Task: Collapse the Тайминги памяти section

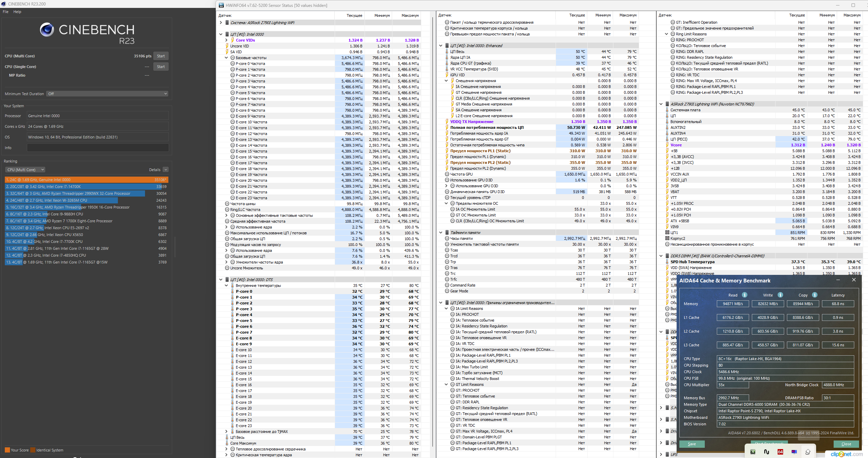Action: tap(441, 233)
